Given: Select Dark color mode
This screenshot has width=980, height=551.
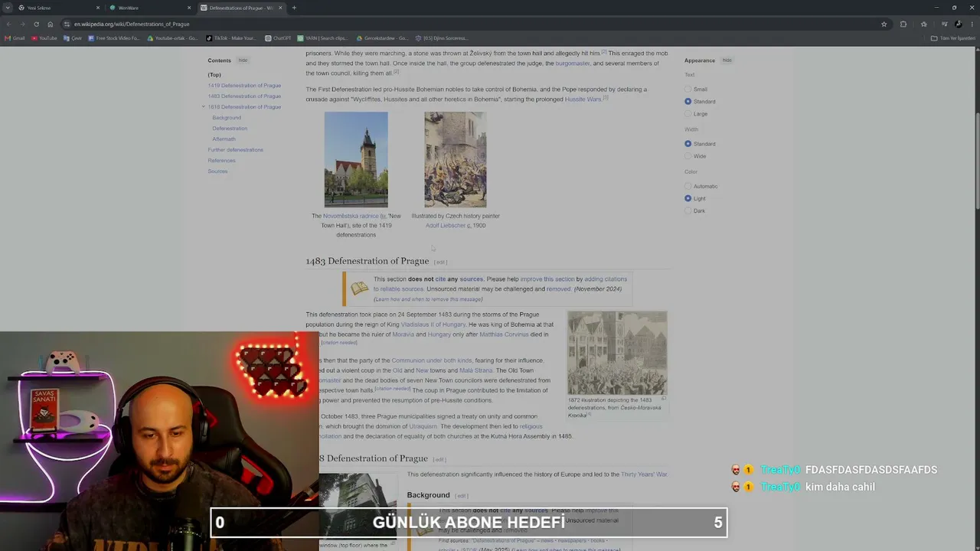Looking at the screenshot, I should (x=688, y=211).
